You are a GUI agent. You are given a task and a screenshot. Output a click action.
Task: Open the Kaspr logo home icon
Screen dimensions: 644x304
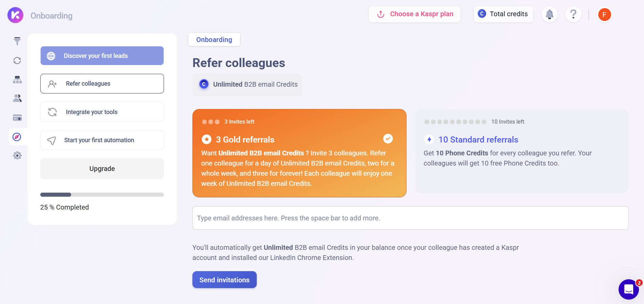click(x=15, y=15)
